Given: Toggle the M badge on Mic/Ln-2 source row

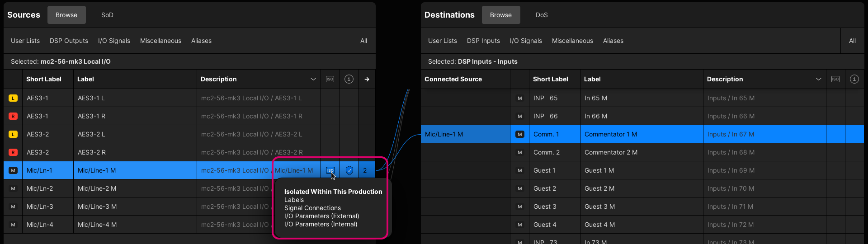Looking at the screenshot, I should coord(13,188).
